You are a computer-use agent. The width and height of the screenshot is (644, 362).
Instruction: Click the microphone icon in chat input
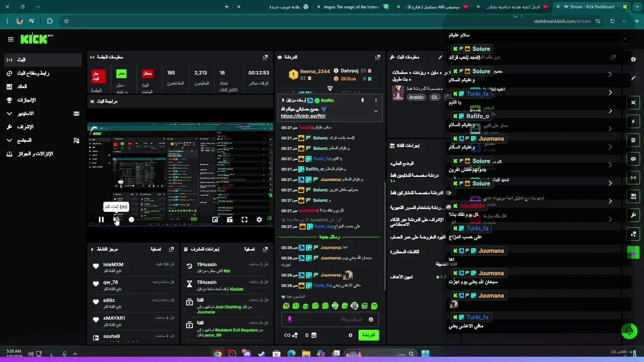click(289, 319)
